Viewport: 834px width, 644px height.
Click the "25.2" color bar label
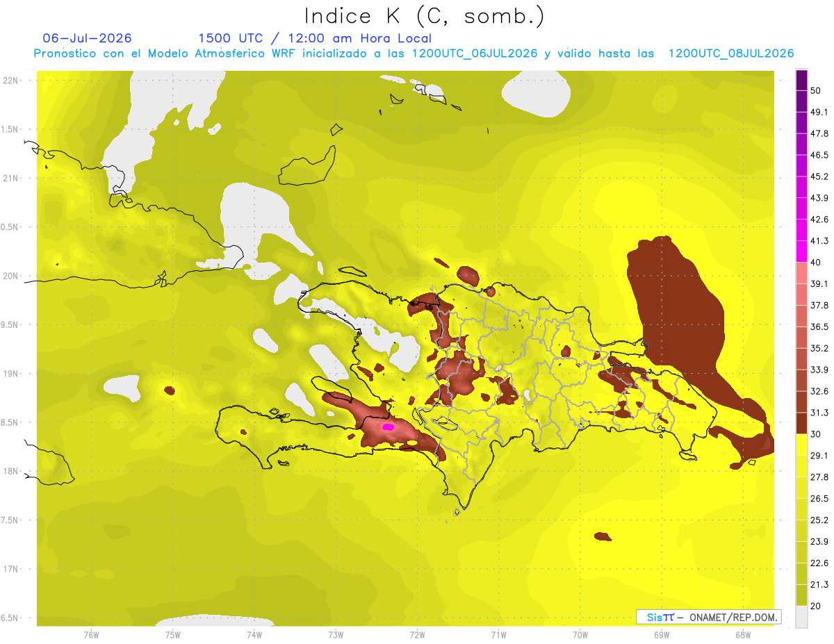[819, 520]
